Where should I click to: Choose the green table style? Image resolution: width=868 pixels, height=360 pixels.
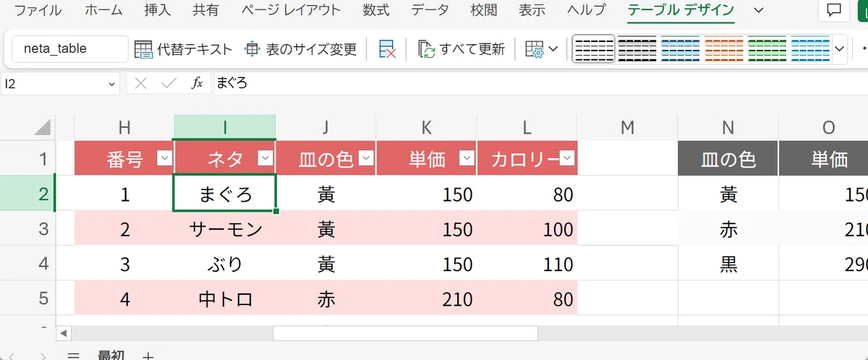pyautogui.click(x=767, y=49)
